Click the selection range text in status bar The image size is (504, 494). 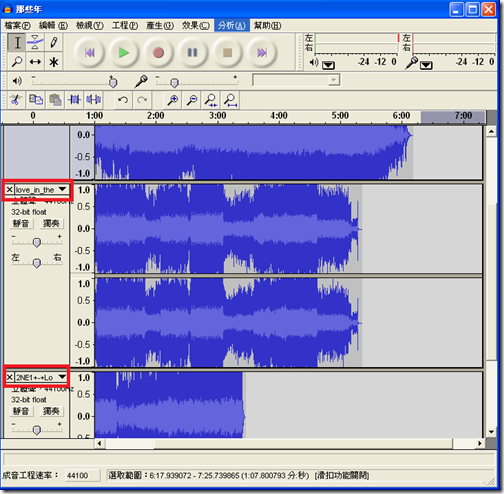[209, 475]
